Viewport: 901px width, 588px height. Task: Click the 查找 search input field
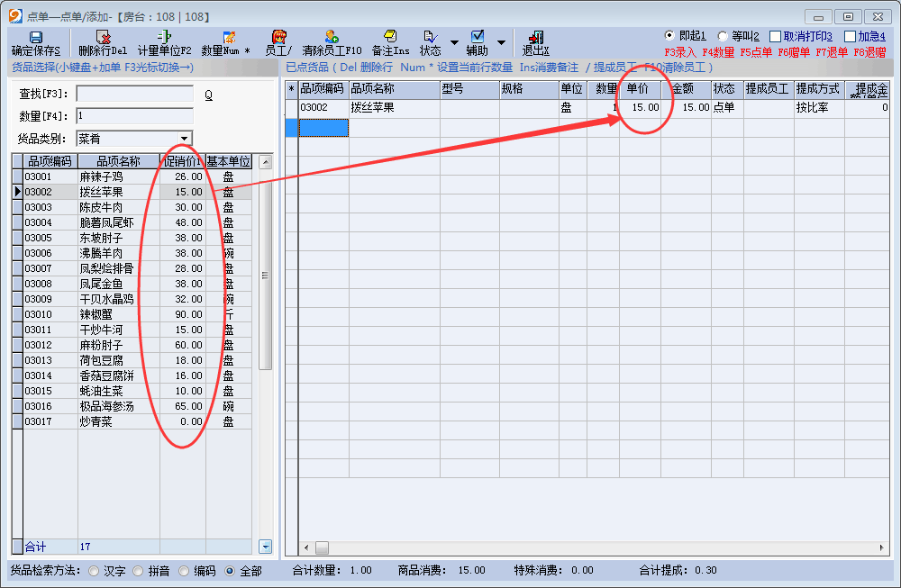(x=135, y=95)
